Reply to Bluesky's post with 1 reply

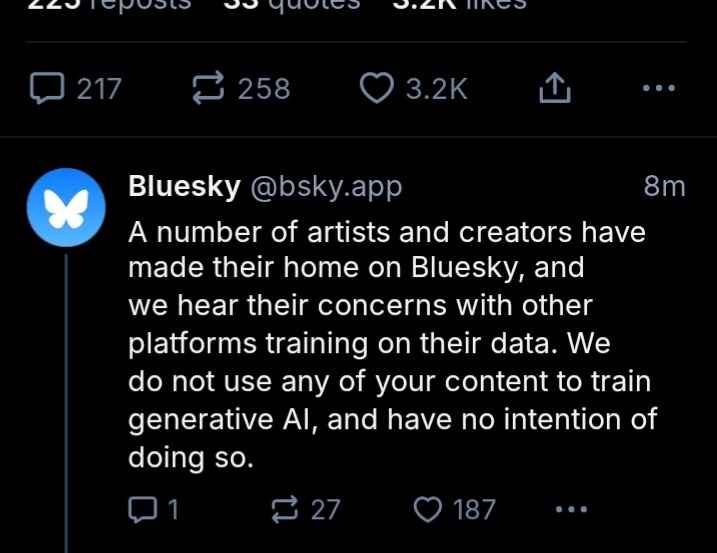(x=141, y=509)
